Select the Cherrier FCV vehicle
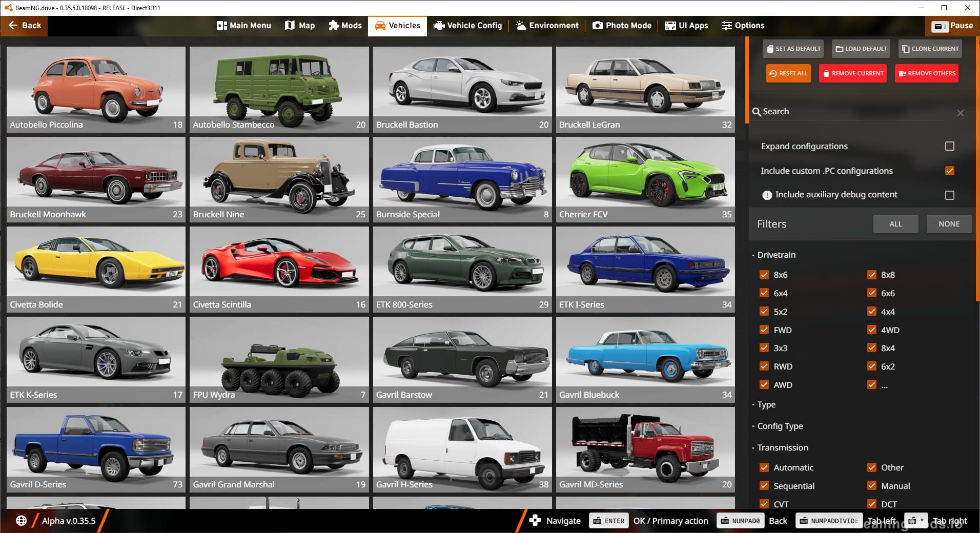980x533 pixels. pyautogui.click(x=645, y=179)
